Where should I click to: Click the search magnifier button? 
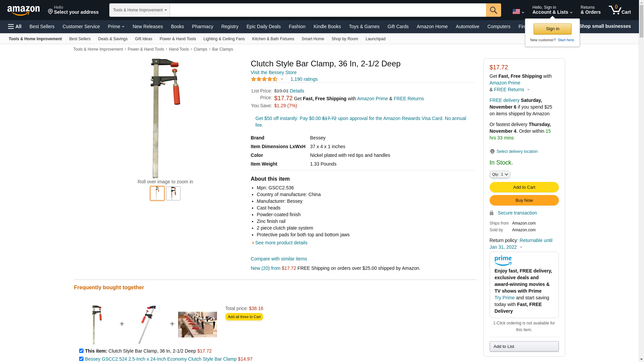493,10
